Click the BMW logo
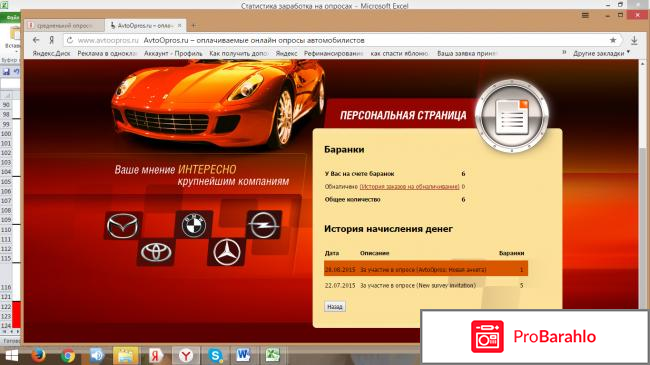650x365 pixels. (x=194, y=224)
